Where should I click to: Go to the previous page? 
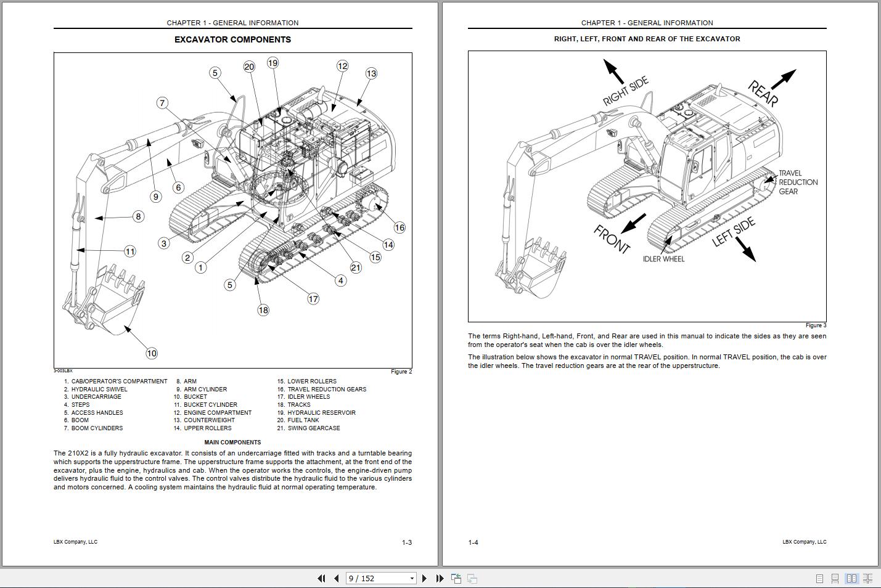337,578
